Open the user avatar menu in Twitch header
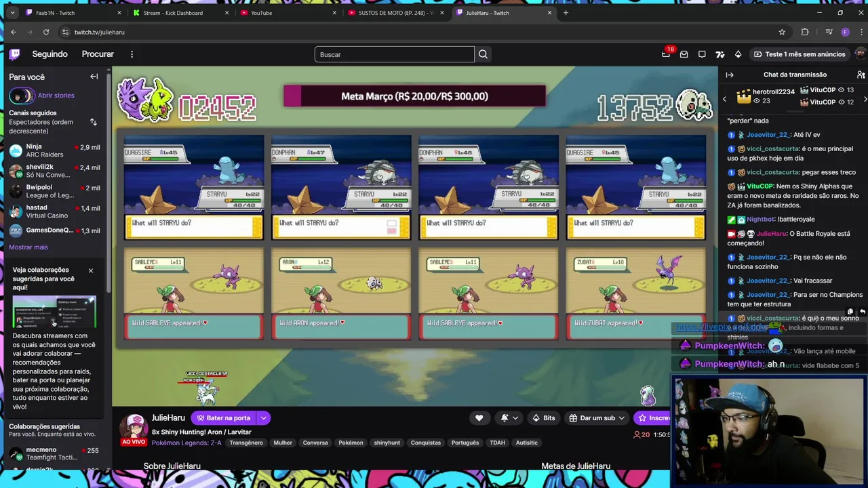 click(861, 54)
